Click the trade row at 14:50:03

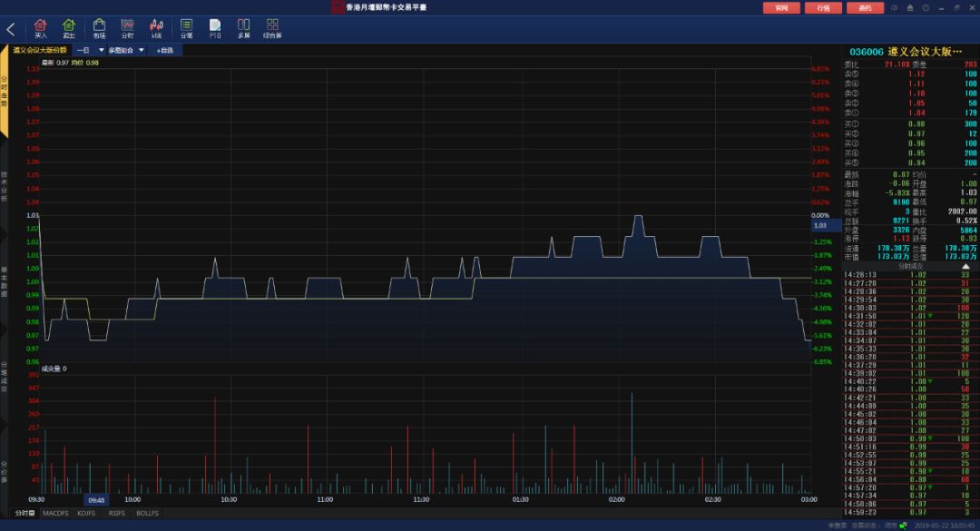coord(909,438)
